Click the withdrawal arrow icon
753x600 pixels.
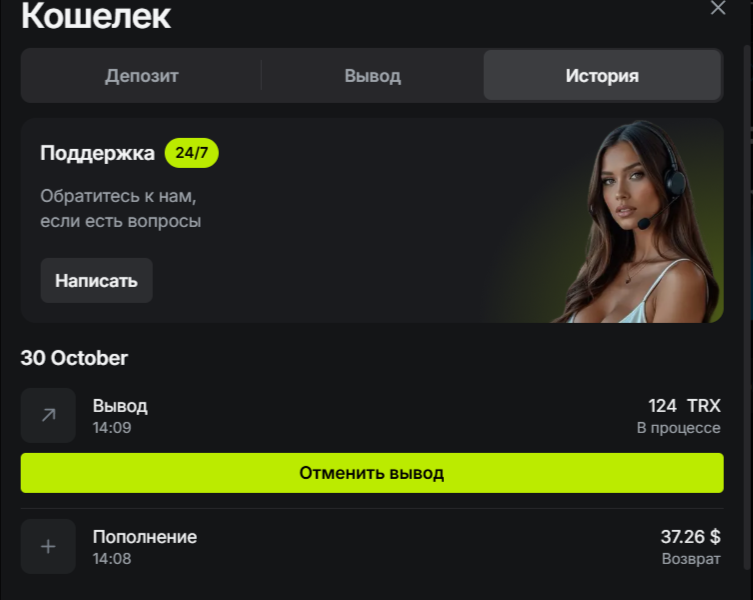[48, 415]
